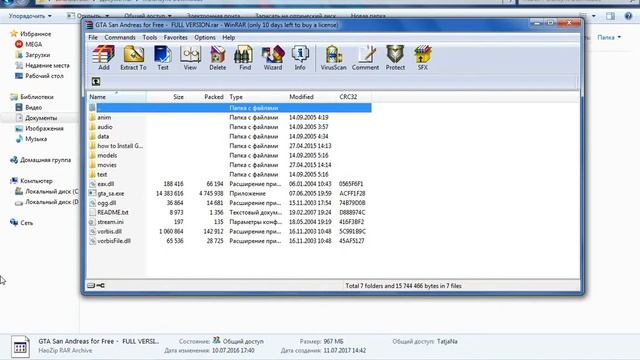Open the Папка arrangement dropdown
Image resolution: width=640 pixels, height=360 pixels.
[x=609, y=37]
